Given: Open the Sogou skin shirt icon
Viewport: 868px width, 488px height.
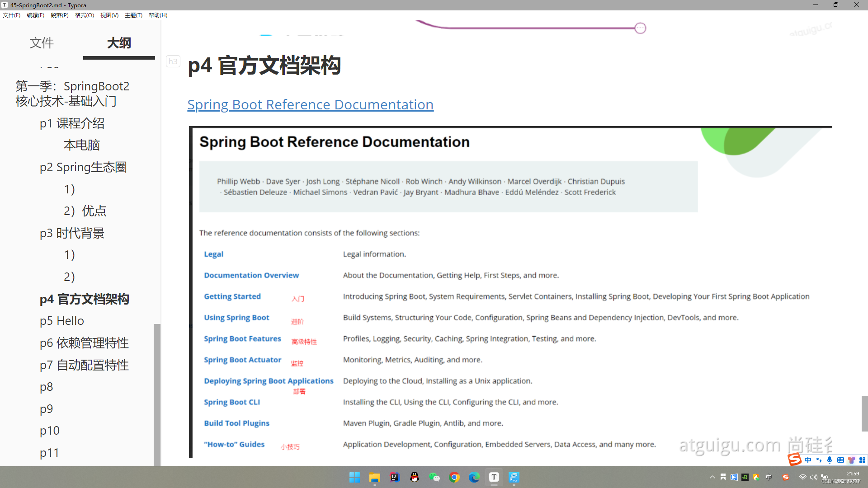Looking at the screenshot, I should [x=851, y=460].
